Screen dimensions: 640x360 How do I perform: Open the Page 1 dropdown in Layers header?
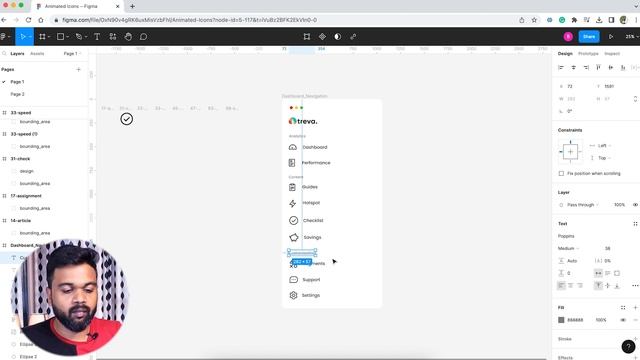[72, 53]
